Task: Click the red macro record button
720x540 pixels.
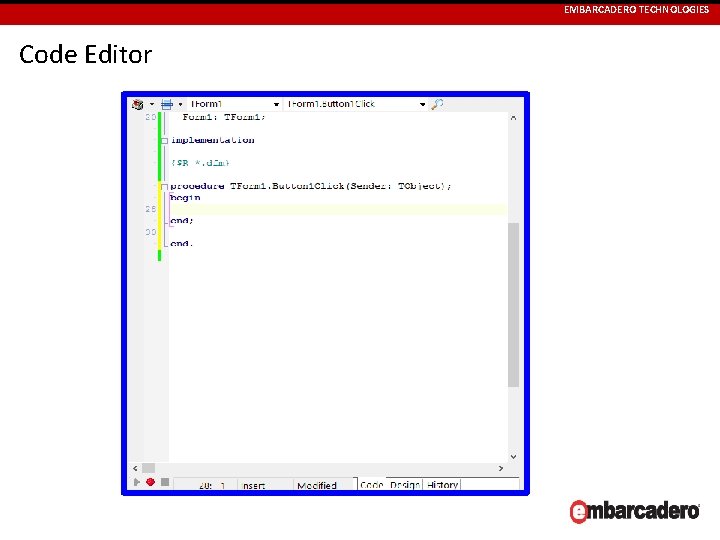Action: pyautogui.click(x=151, y=482)
